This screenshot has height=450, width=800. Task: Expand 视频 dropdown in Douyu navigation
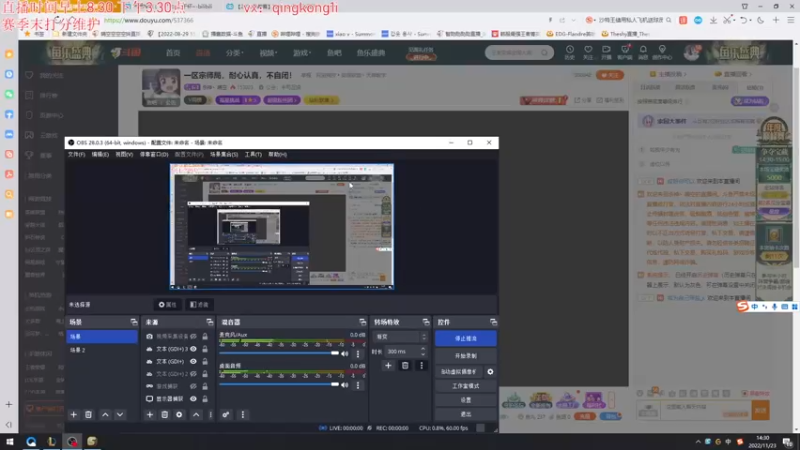click(267, 53)
